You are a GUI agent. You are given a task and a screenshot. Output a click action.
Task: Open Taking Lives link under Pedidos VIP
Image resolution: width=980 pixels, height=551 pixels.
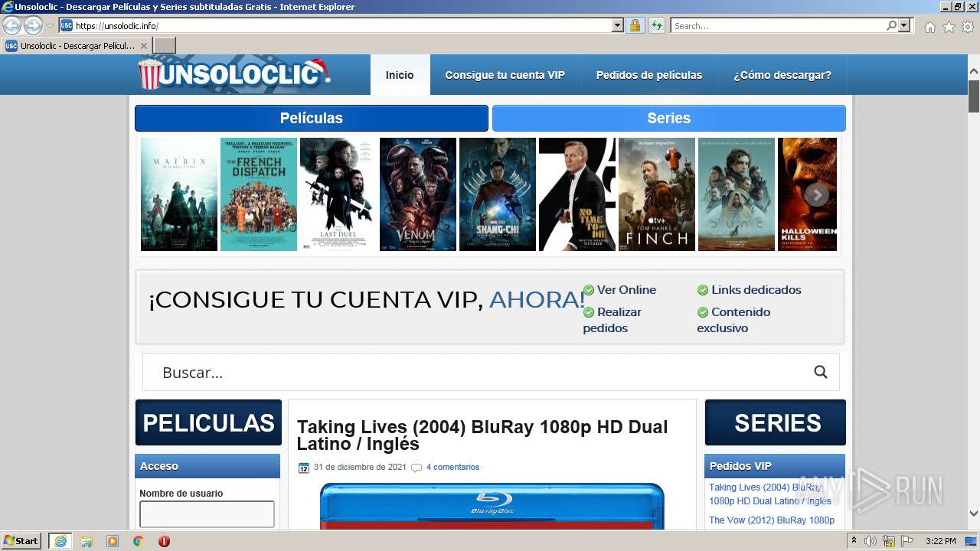770,494
